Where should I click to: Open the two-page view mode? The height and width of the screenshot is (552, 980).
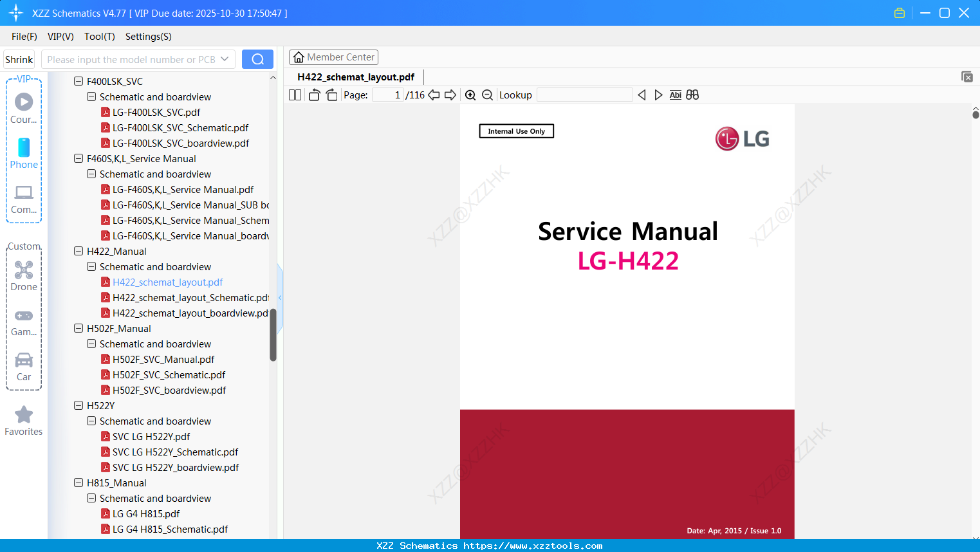pos(295,95)
